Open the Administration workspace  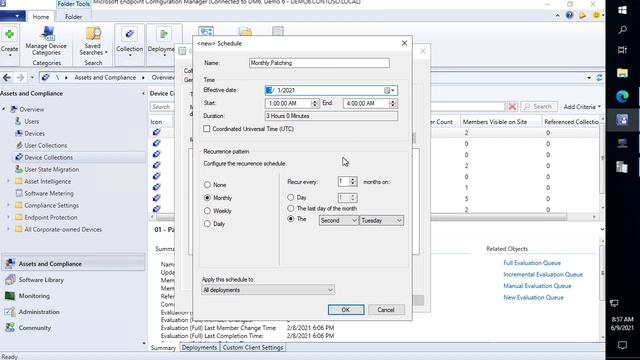point(39,312)
